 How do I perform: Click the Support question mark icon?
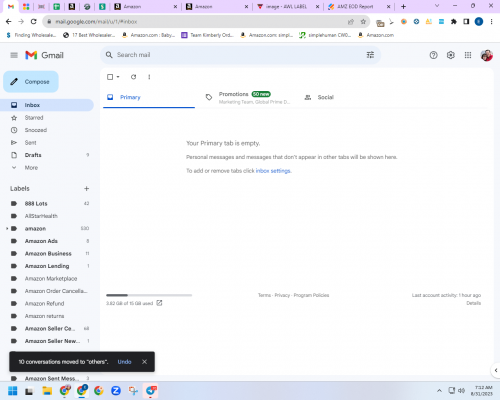[433, 55]
